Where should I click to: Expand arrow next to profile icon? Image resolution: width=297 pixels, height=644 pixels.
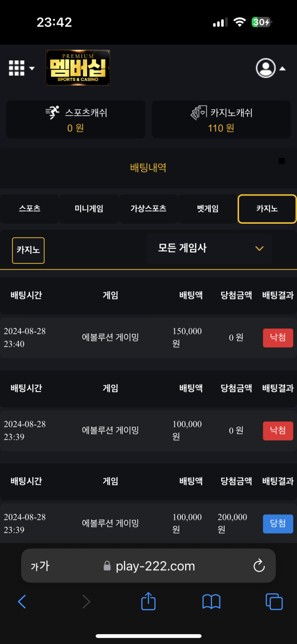[282, 69]
